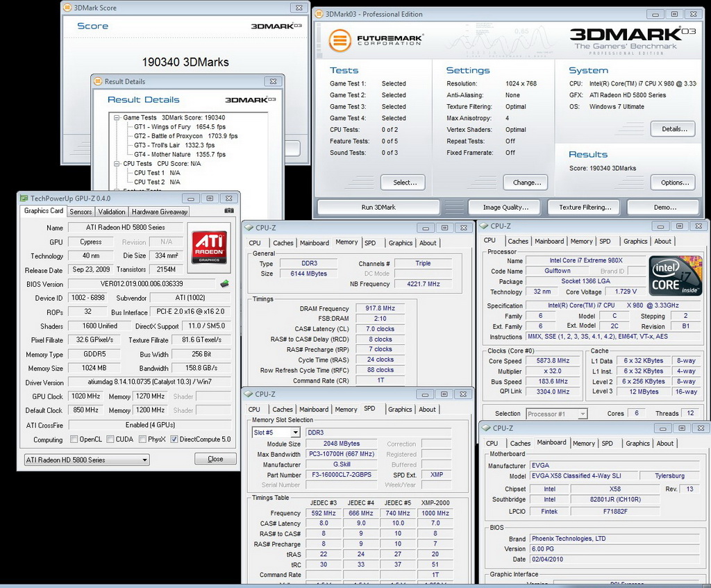Screen dimensions: 711x588
Task: Open the Image Quality... tool
Action: tap(504, 207)
